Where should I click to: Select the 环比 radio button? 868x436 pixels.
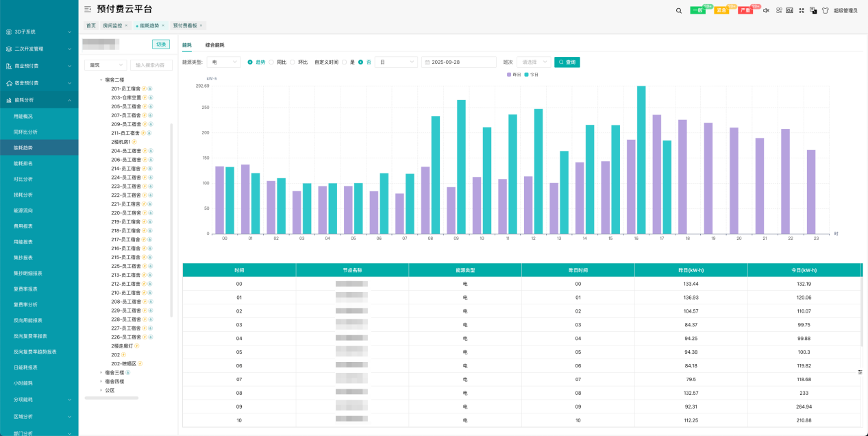coord(293,62)
